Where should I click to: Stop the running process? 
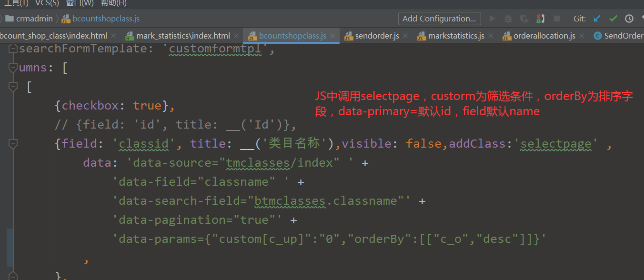(x=557, y=19)
